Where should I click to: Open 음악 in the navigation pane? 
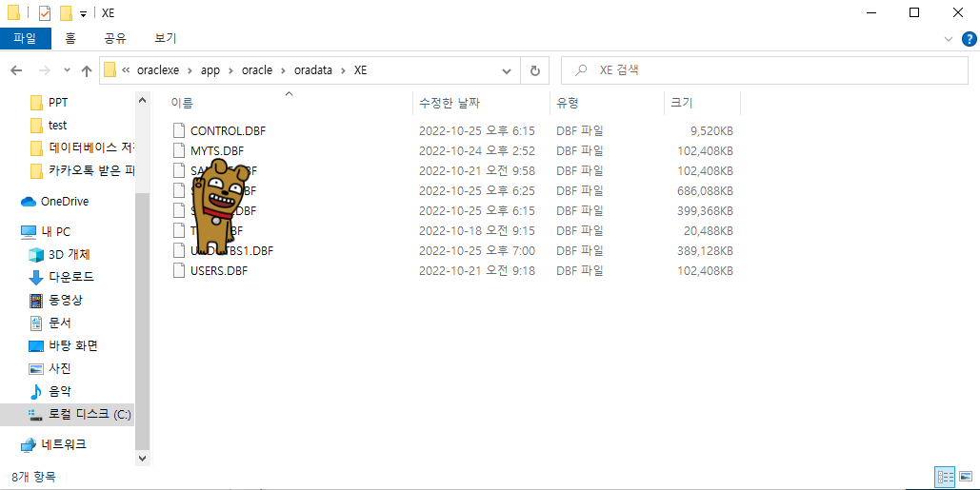point(59,391)
